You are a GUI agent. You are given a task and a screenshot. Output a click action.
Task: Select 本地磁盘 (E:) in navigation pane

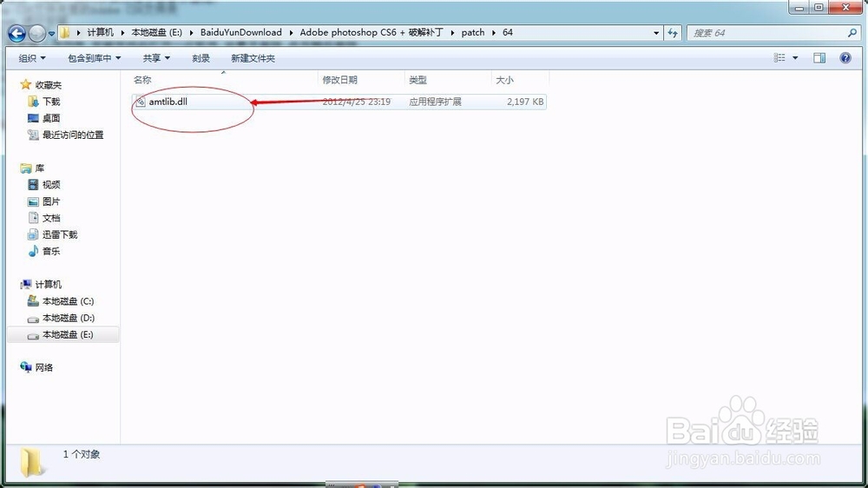click(x=68, y=334)
